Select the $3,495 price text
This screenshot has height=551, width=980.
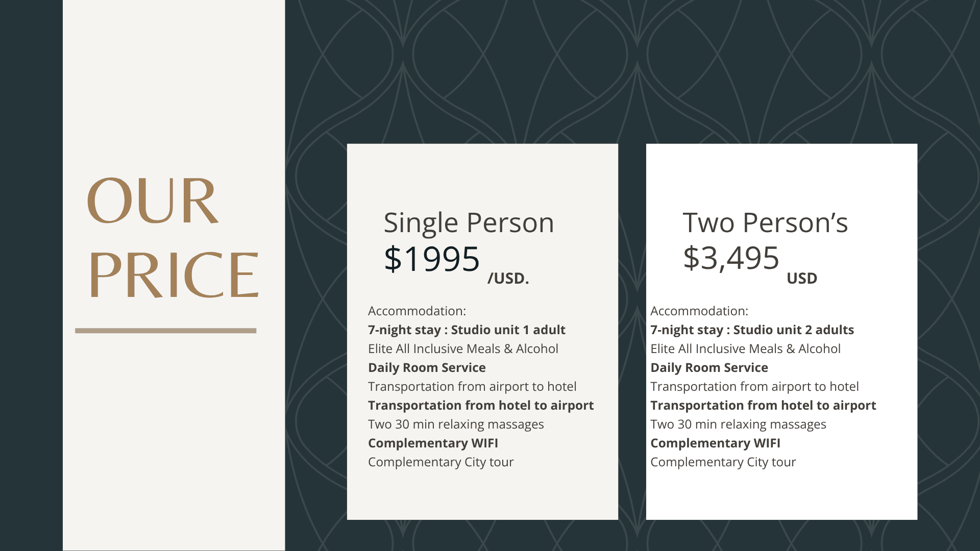(x=731, y=258)
